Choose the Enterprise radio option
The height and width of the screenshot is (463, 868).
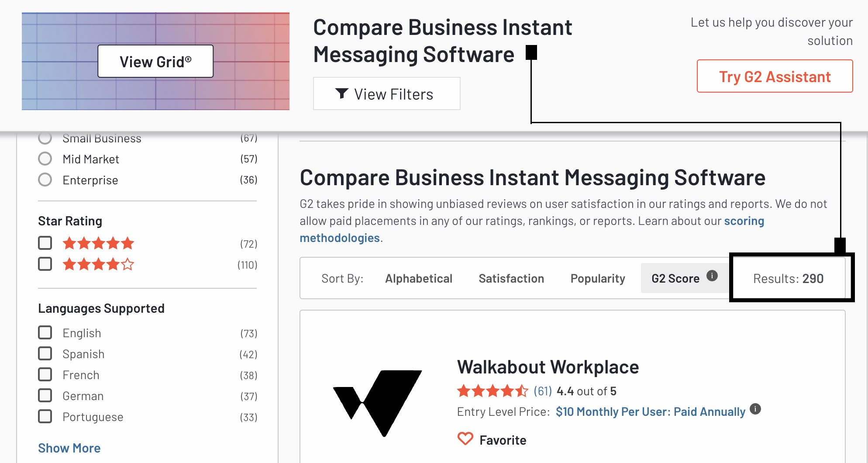pyautogui.click(x=45, y=180)
